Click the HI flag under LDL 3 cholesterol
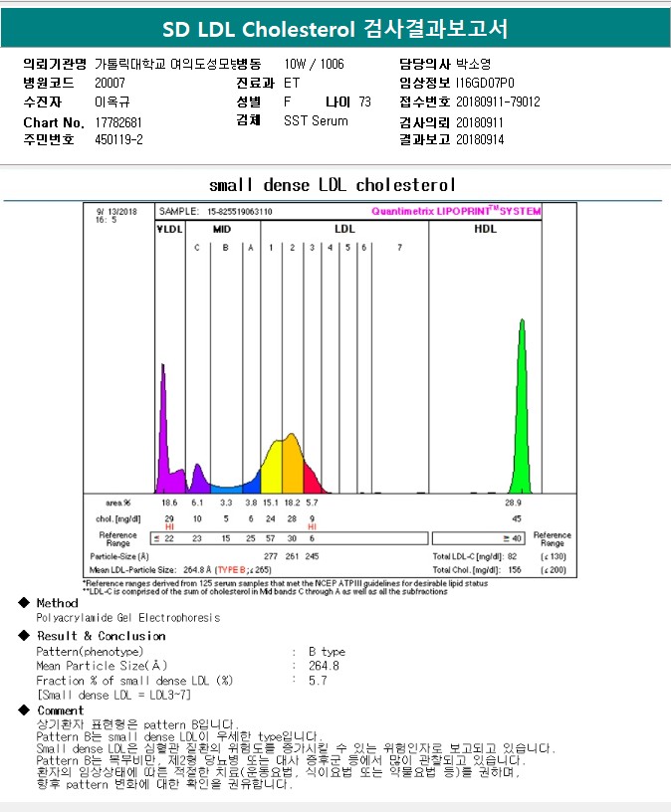Image resolution: width=671 pixels, height=812 pixels. 312,526
